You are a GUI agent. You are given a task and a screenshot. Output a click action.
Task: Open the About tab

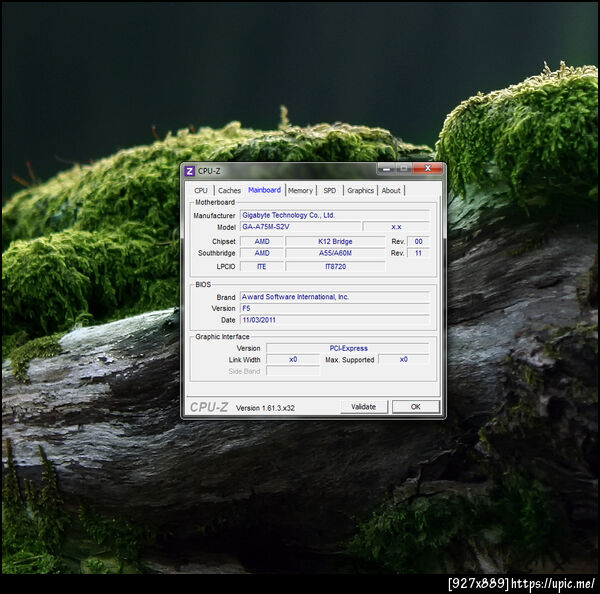391,190
